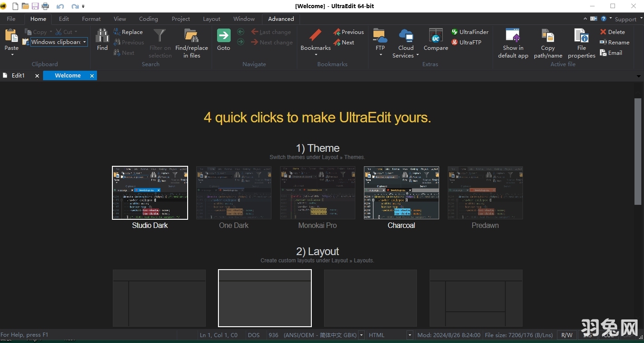Switch to the Advanced ribbon tab
The height and width of the screenshot is (343, 644).
click(x=281, y=19)
